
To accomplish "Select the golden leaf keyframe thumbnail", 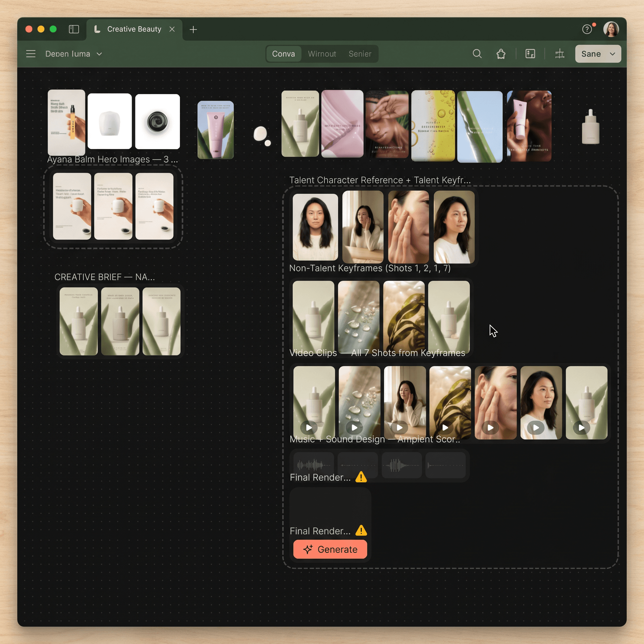I will pyautogui.click(x=404, y=317).
